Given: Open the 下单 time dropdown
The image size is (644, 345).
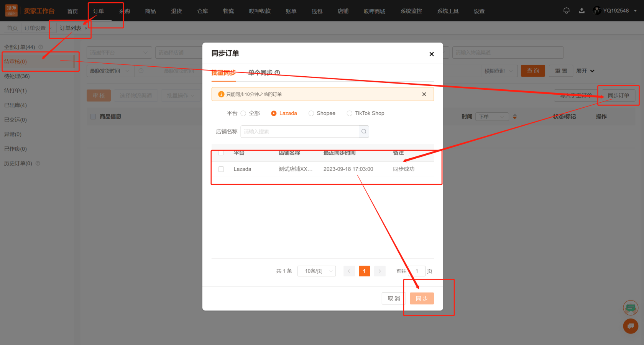Looking at the screenshot, I should 492,117.
